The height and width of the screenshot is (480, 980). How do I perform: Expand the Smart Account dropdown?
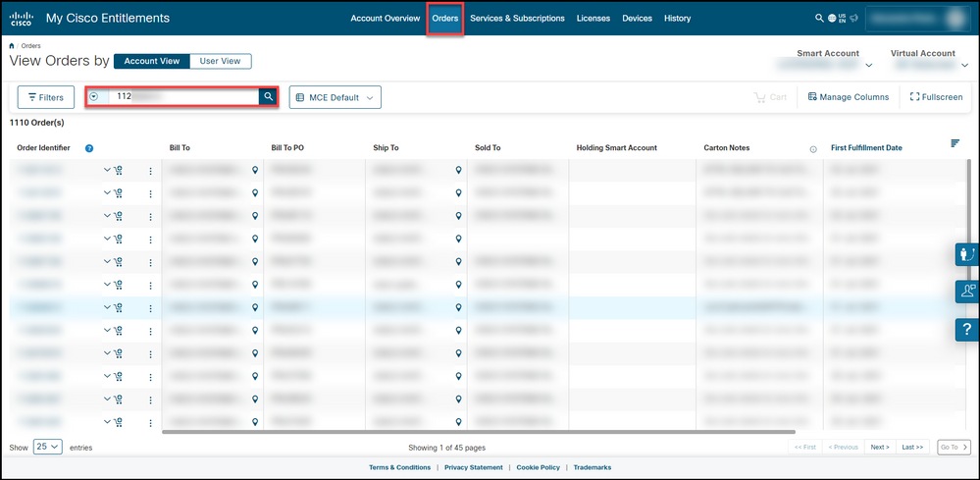click(869, 66)
